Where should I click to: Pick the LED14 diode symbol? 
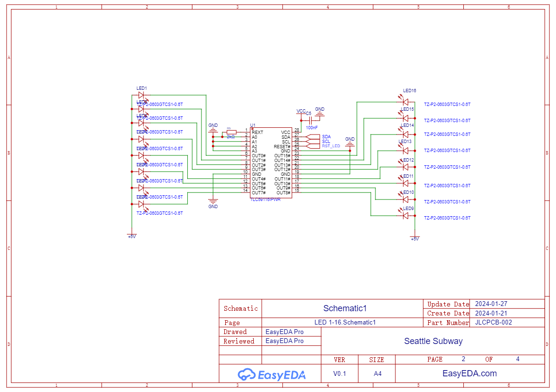pos(405,134)
